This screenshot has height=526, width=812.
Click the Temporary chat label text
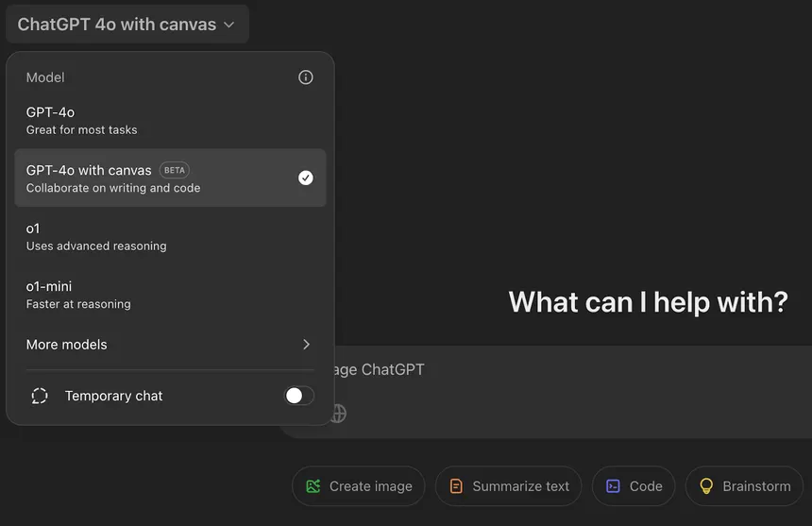point(113,396)
